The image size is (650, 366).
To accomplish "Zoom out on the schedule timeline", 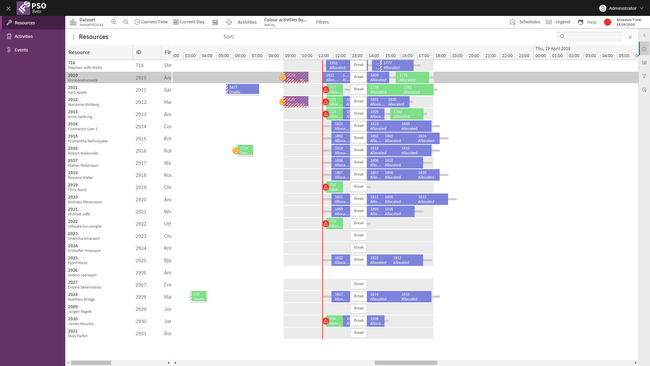I will click(126, 22).
